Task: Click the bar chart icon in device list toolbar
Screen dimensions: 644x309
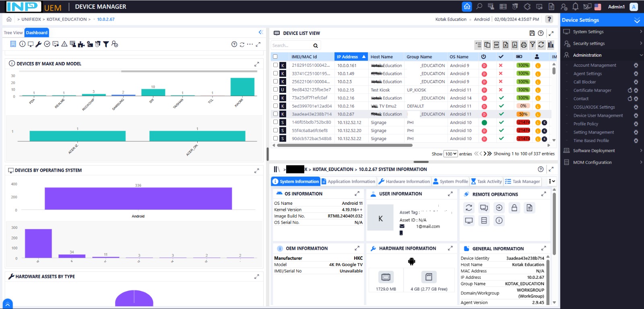Action: pyautogui.click(x=551, y=45)
